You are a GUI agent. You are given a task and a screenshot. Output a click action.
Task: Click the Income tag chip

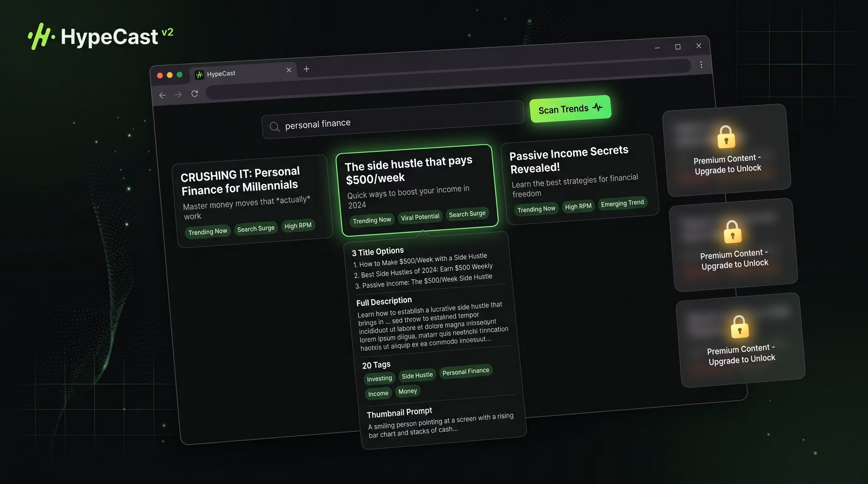click(x=378, y=394)
